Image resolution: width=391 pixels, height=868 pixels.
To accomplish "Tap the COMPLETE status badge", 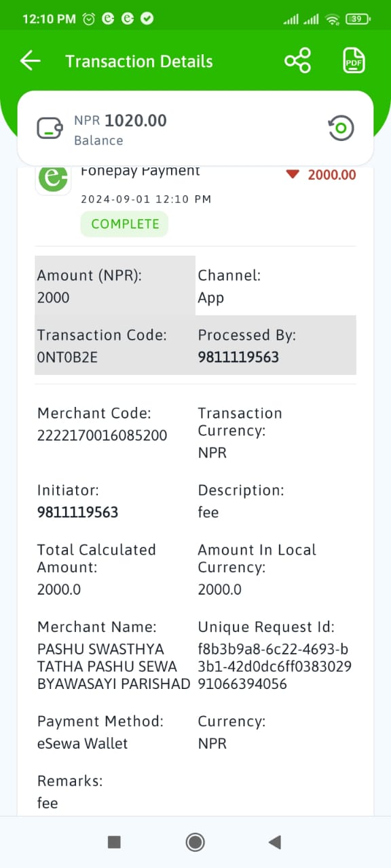I will (x=125, y=224).
